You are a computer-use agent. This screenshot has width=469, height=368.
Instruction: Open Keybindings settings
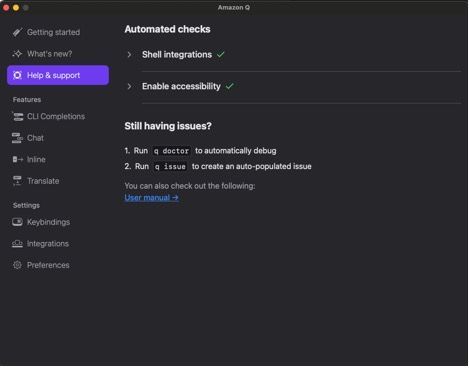48,222
